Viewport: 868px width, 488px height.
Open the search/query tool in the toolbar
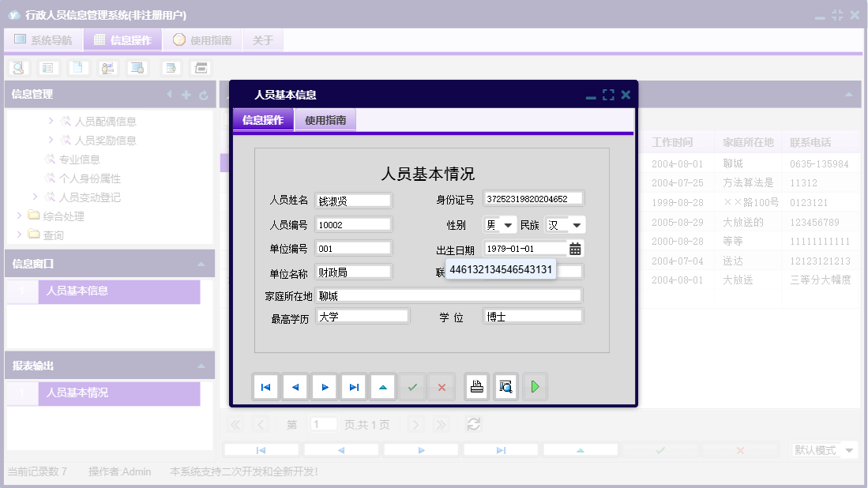18,68
